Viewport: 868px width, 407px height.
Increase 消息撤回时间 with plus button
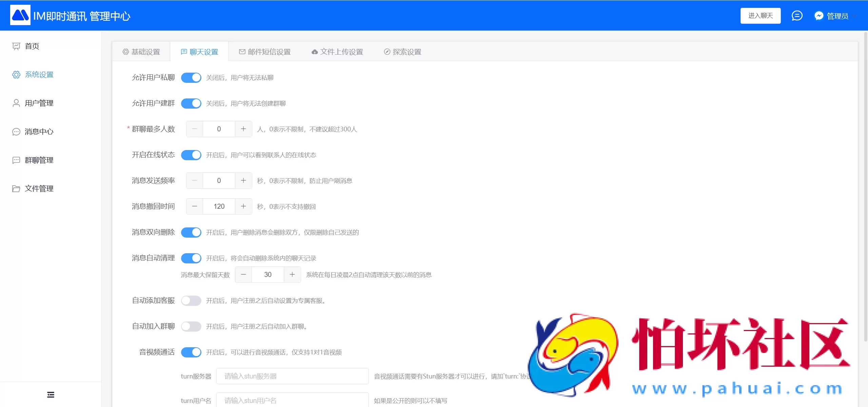coord(243,206)
